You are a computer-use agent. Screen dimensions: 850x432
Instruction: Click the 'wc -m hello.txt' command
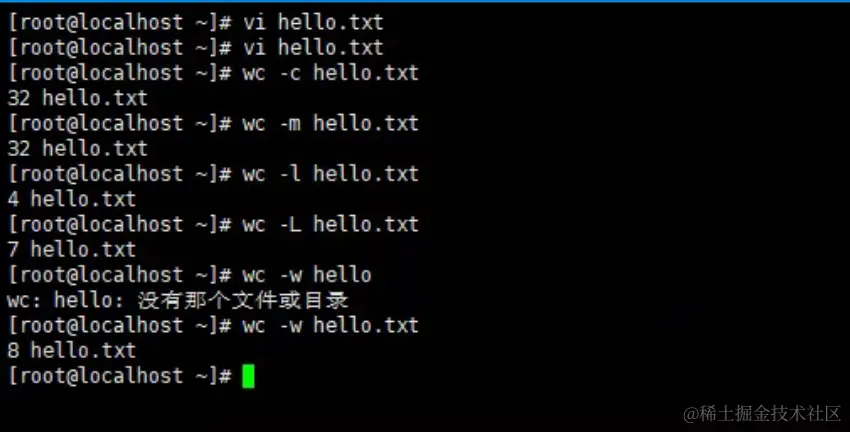click(x=331, y=124)
